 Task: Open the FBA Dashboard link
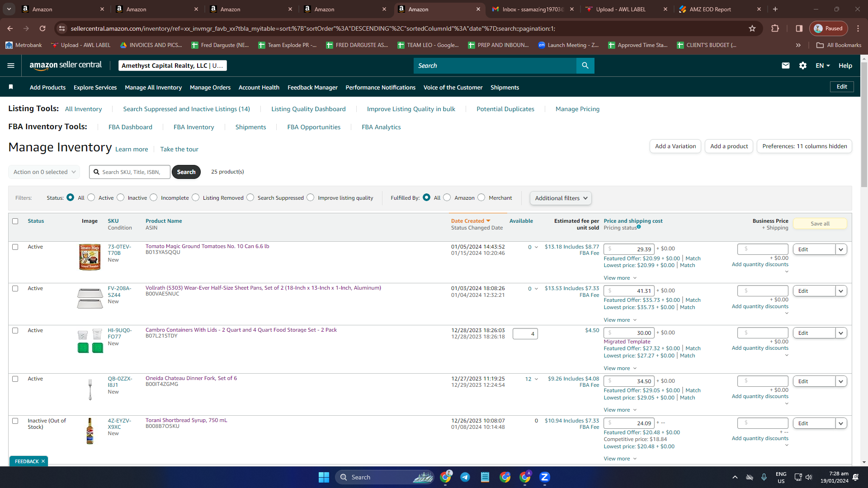pyautogui.click(x=130, y=127)
